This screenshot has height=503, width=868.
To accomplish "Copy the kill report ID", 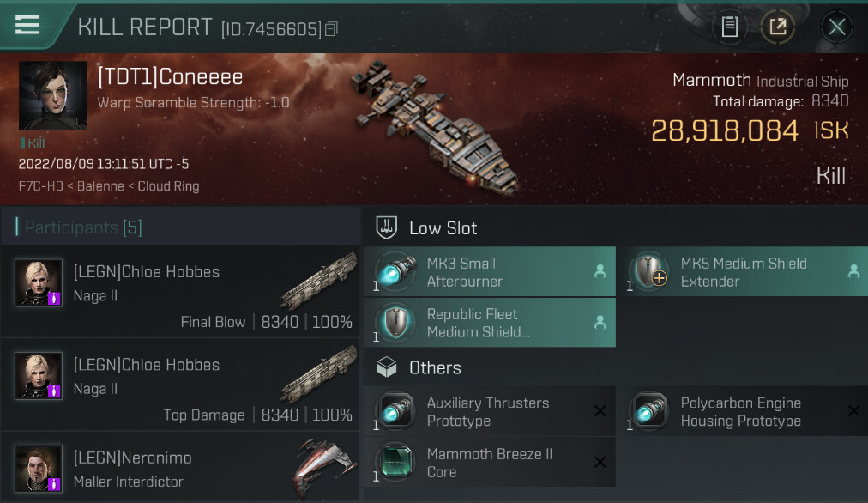I will (x=332, y=29).
